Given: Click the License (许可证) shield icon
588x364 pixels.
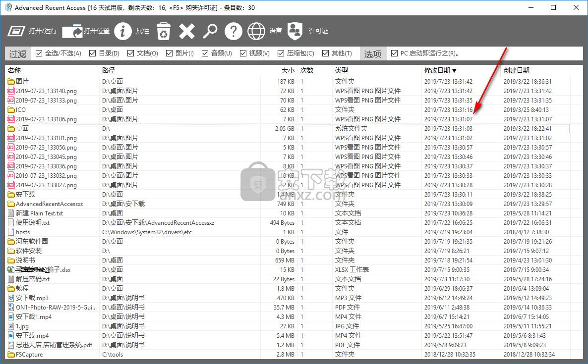Looking at the screenshot, I should click(x=295, y=31).
